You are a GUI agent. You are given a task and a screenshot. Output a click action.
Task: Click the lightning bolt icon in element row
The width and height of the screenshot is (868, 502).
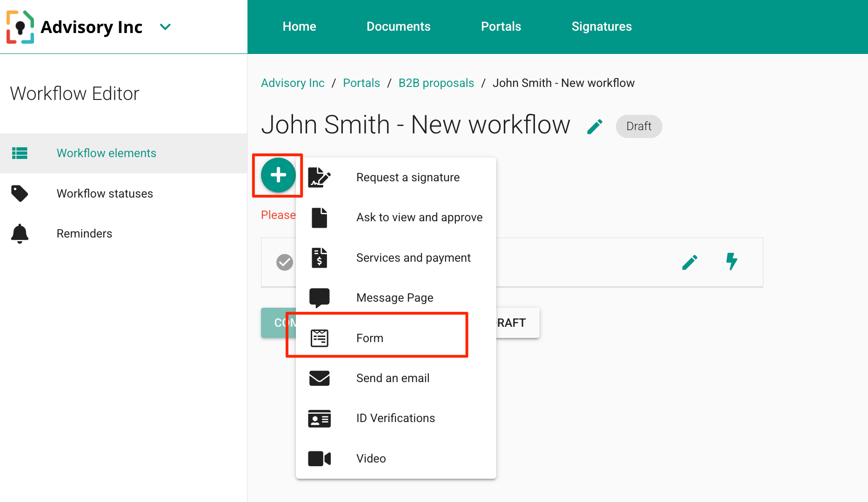tap(732, 262)
